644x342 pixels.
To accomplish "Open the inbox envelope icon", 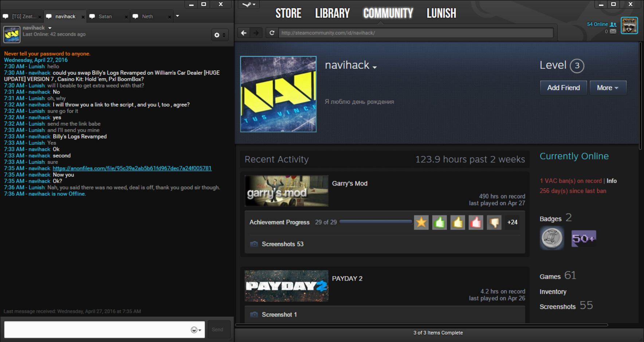I will tap(613, 31).
